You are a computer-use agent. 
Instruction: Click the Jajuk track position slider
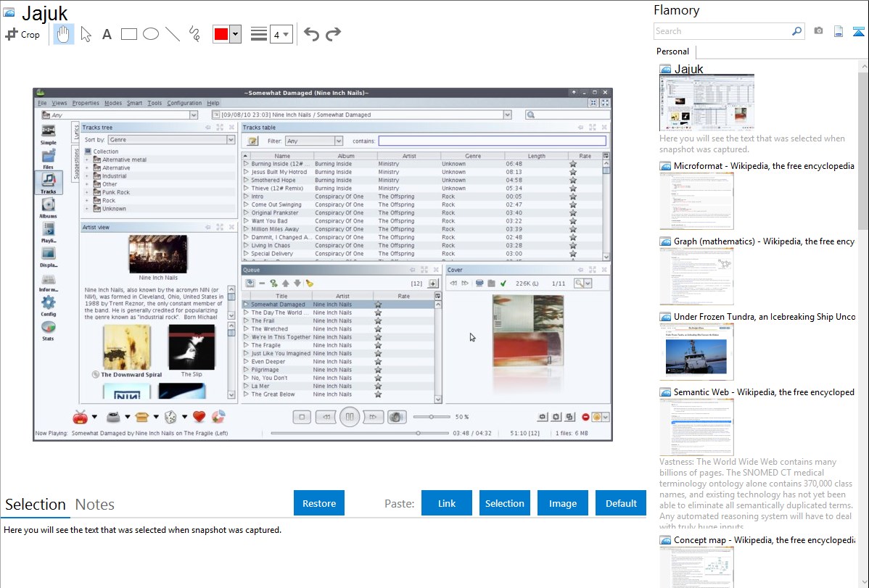360,434
